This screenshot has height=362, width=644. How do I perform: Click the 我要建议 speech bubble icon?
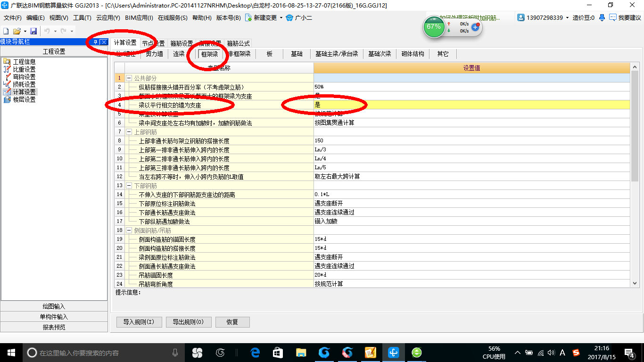click(613, 17)
